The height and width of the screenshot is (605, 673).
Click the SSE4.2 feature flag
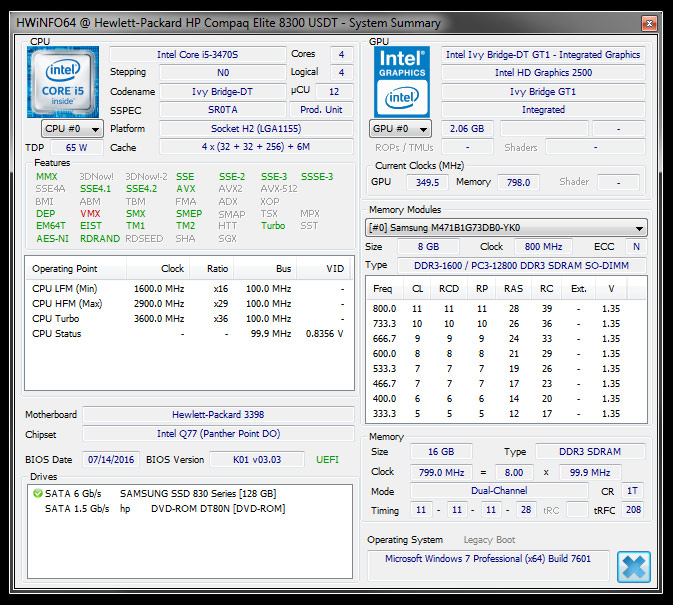point(141,189)
